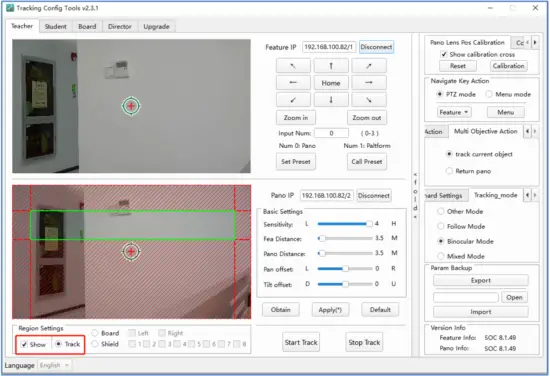The height and width of the screenshot is (376, 550).
Task: Choose Other Mode tracking option
Action: click(441, 211)
